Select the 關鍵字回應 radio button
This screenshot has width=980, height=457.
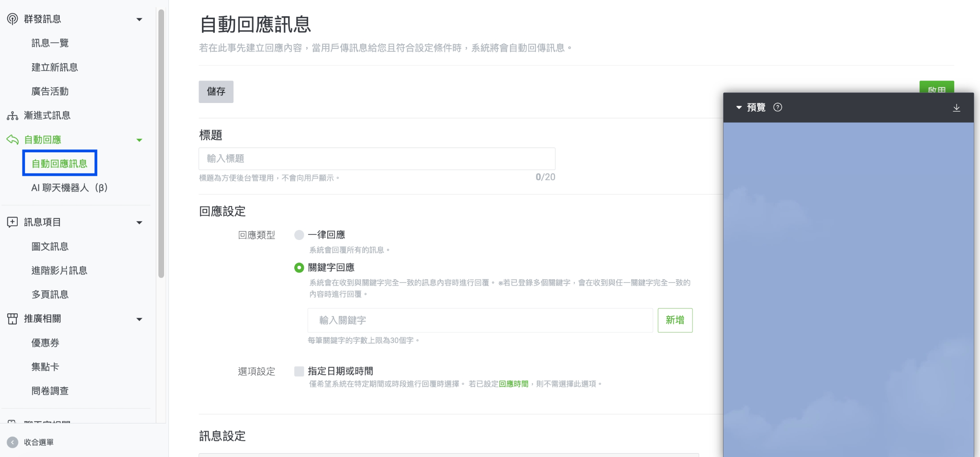pyautogui.click(x=299, y=268)
